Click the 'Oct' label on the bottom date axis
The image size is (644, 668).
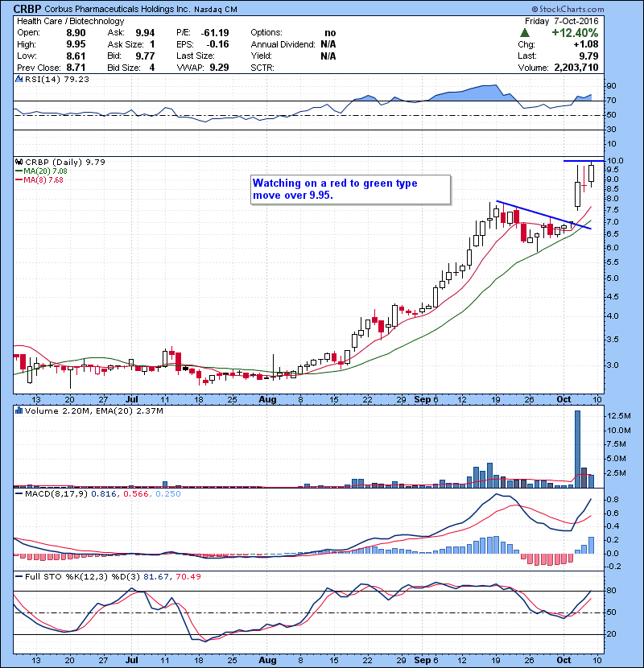563,660
